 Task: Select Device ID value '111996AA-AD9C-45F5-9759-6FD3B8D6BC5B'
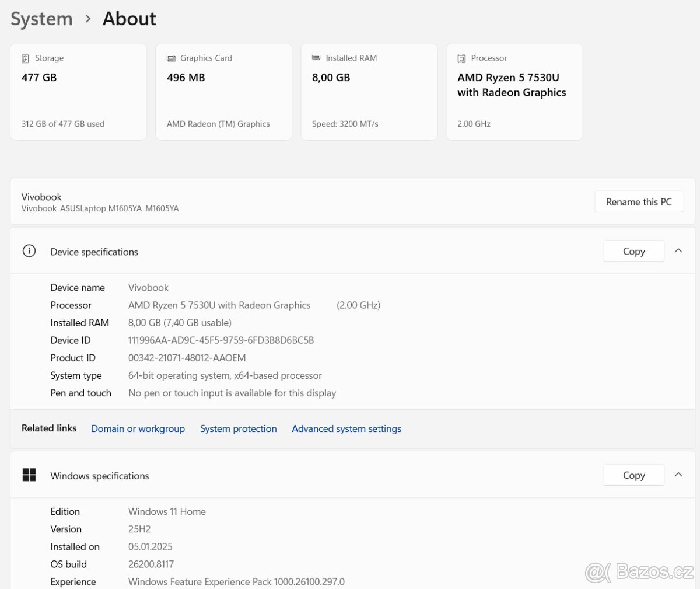coord(221,340)
